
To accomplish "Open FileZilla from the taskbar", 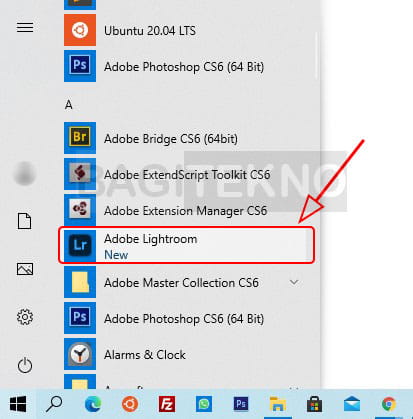I will [167, 404].
